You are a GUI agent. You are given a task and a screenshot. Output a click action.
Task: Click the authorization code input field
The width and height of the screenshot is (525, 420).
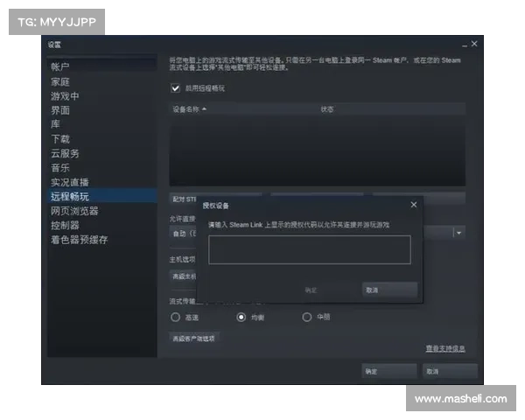[x=310, y=250]
